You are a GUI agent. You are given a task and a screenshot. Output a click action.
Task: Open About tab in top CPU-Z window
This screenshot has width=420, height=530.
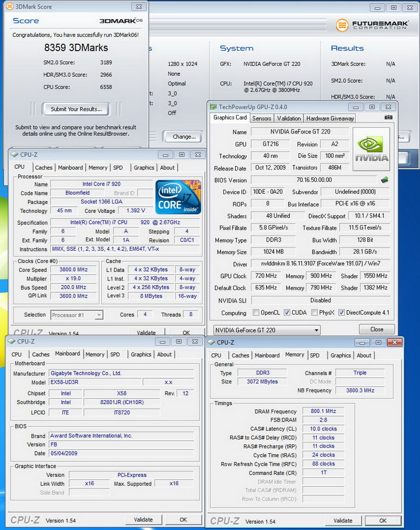(x=167, y=167)
